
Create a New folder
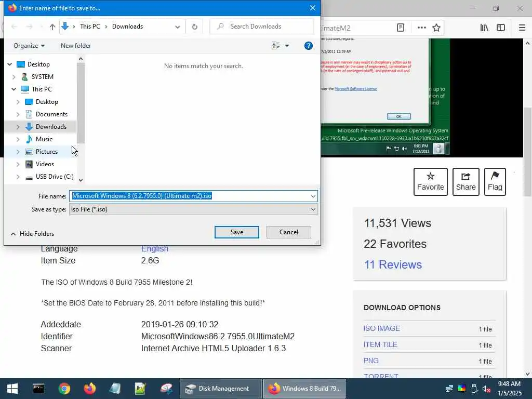point(76,46)
